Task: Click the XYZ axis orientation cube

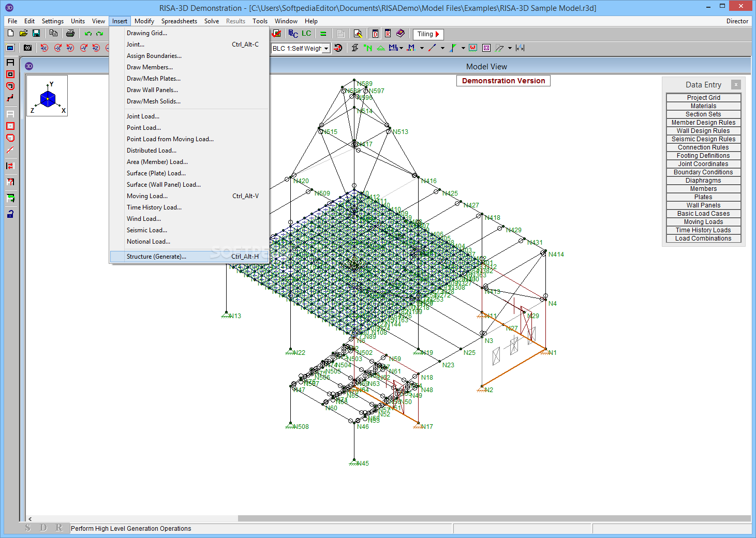Action: [x=47, y=96]
